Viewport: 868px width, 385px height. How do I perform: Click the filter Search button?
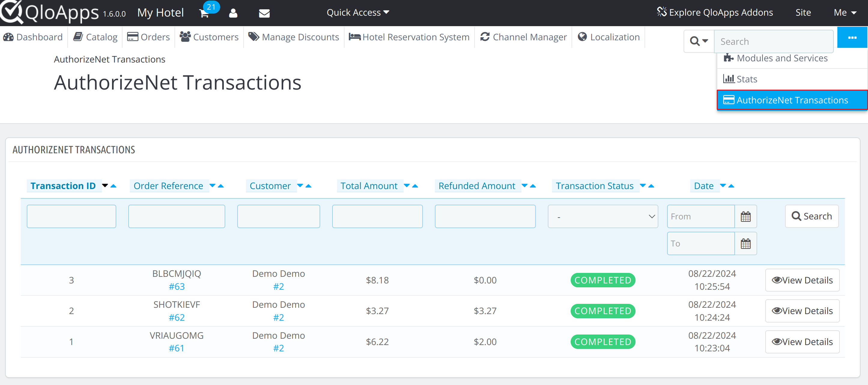(812, 216)
